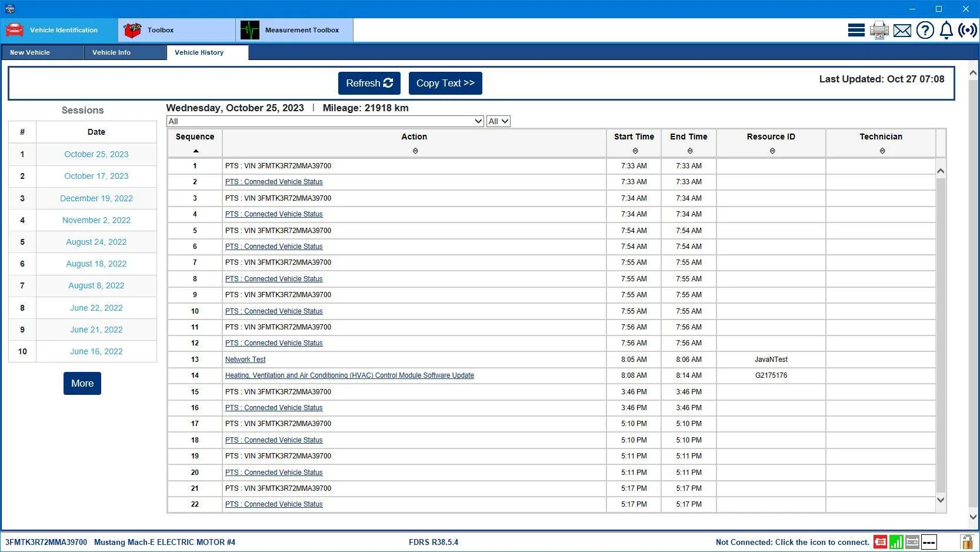
Task: Click the 'Mileage: 21918 km' text
Action: click(x=366, y=108)
